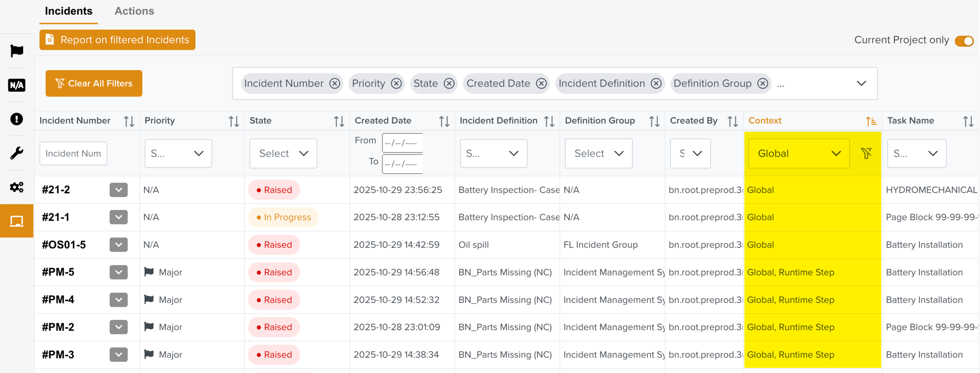Viewport: 980px width, 373px height.
Task: Open incident #PM-5
Action: pos(58,272)
